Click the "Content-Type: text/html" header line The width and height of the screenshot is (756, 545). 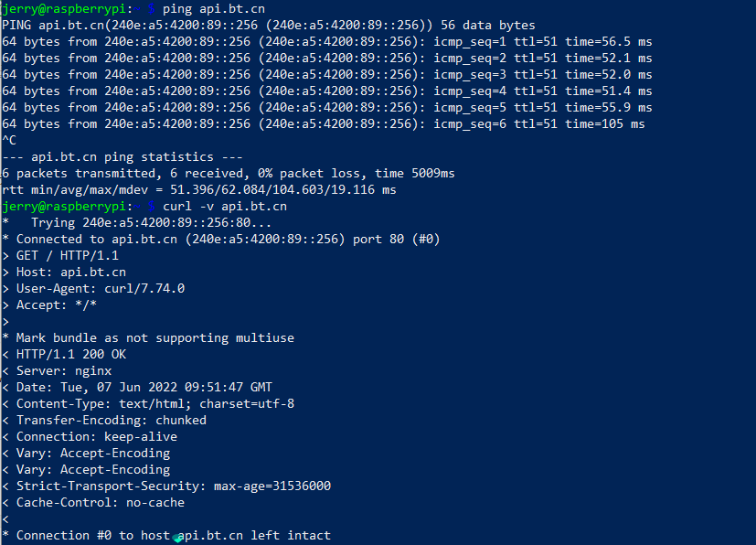coord(155,403)
